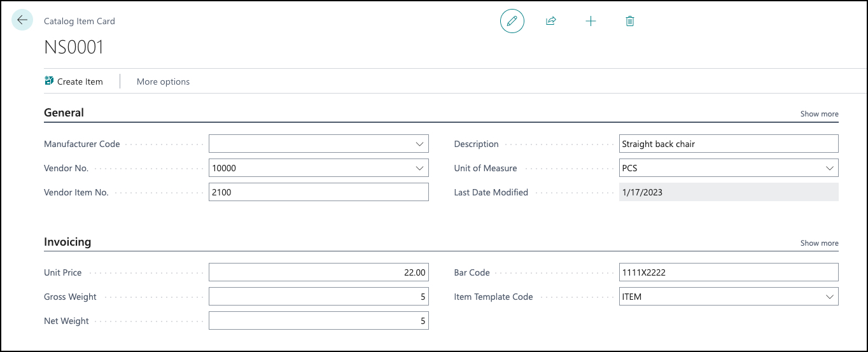The image size is (868, 352).
Task: Click the Vendor Item No. label
Action: 76,192
